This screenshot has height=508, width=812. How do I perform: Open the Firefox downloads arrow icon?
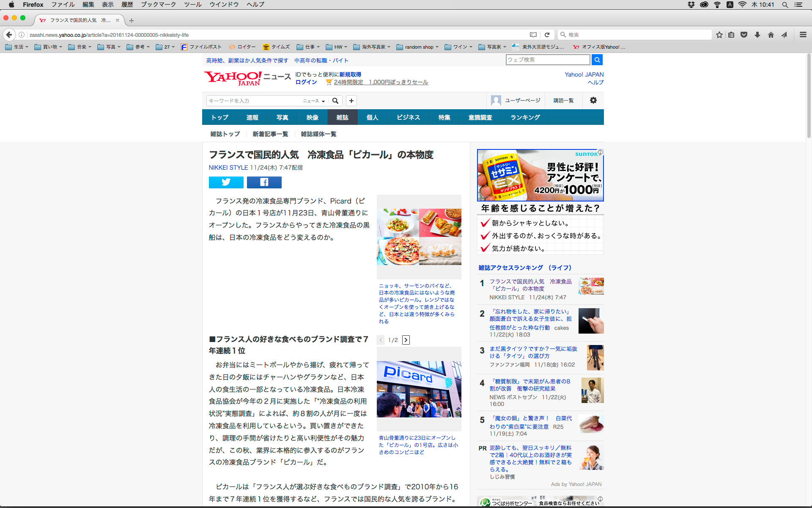coord(757,35)
